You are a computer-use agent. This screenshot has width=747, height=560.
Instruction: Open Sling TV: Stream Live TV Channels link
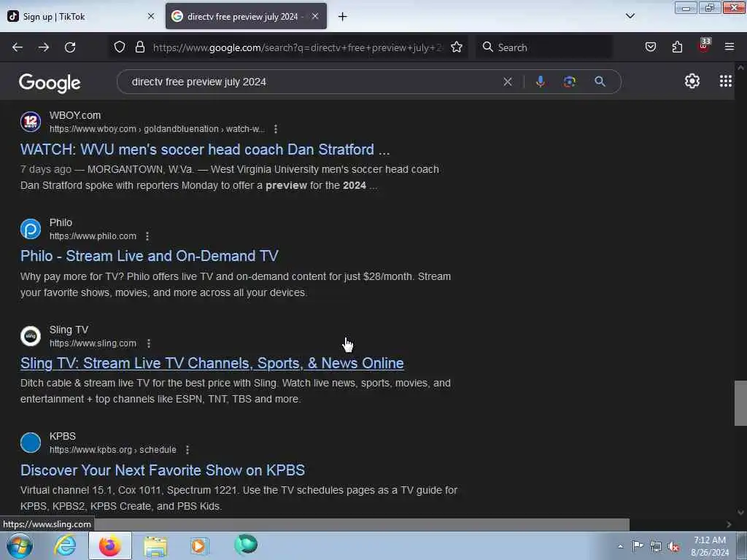click(212, 363)
